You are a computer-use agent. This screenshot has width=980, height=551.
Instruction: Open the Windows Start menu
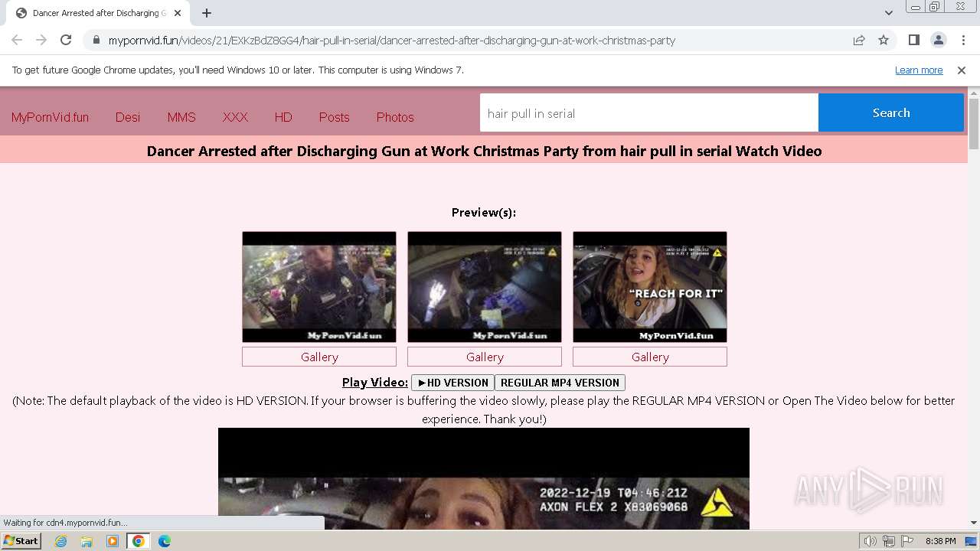tap(21, 541)
